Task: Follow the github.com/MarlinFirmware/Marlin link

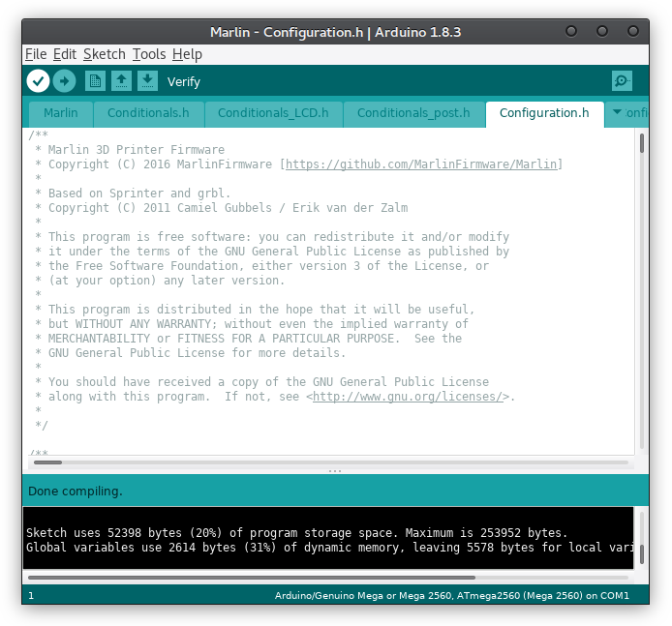Action: (x=422, y=164)
